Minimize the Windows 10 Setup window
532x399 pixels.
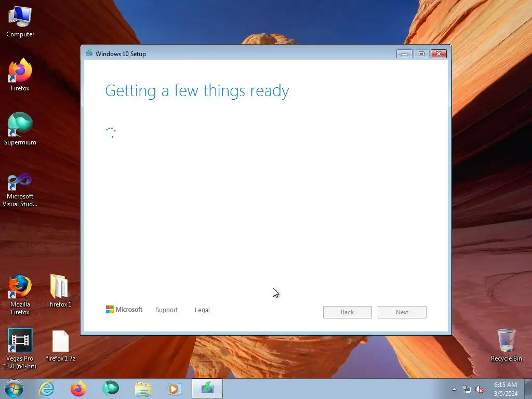pos(404,54)
